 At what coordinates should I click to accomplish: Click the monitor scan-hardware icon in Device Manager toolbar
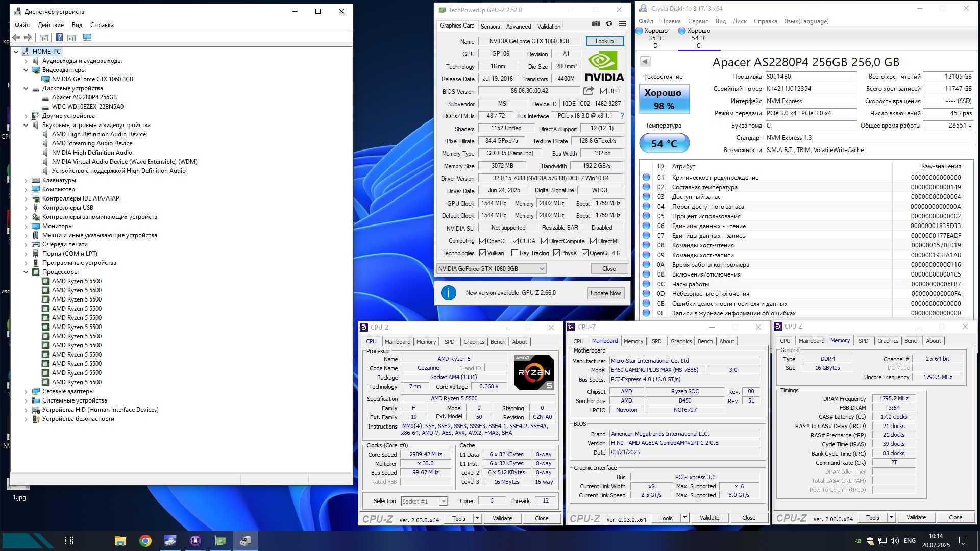point(87,38)
